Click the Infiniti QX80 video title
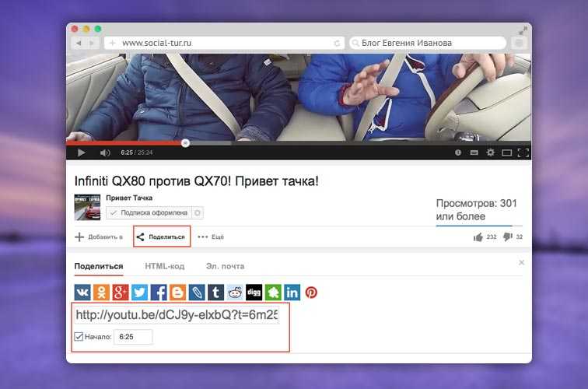The width and height of the screenshot is (588, 389). 197,181
